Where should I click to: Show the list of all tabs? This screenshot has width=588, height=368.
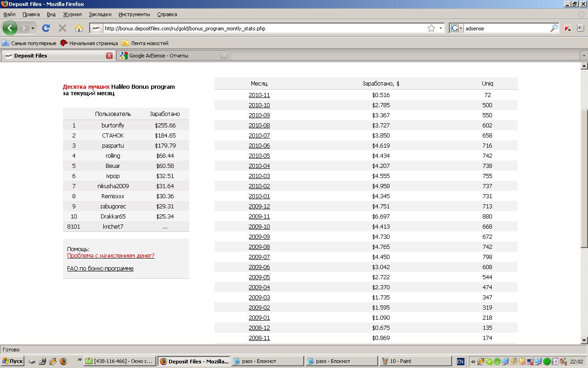[583, 56]
